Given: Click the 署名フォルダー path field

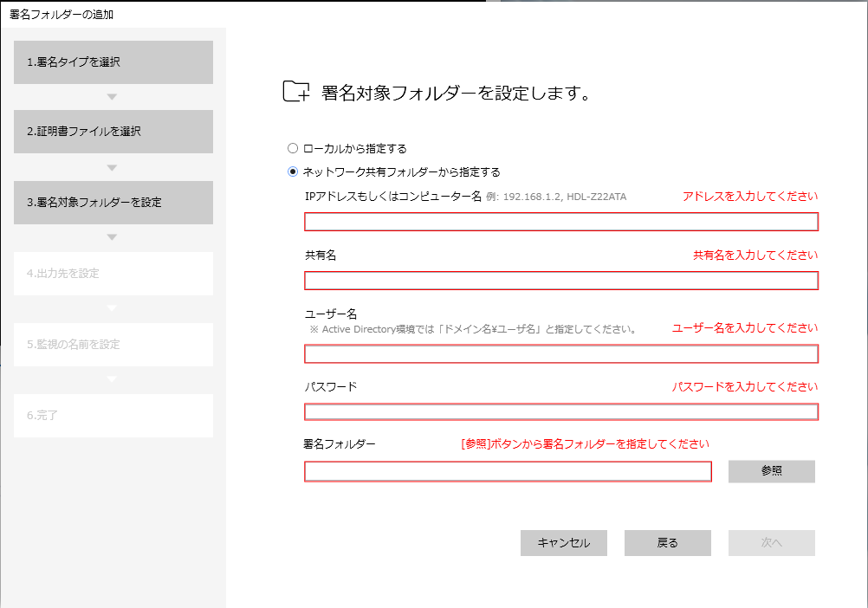Looking at the screenshot, I should [x=507, y=471].
